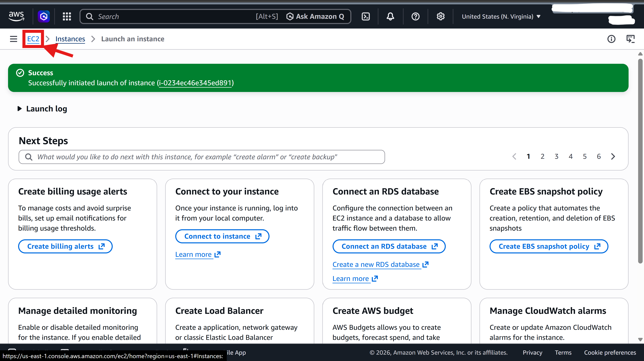
Task: Click the scrollbar down arrow
Action: [640, 340]
